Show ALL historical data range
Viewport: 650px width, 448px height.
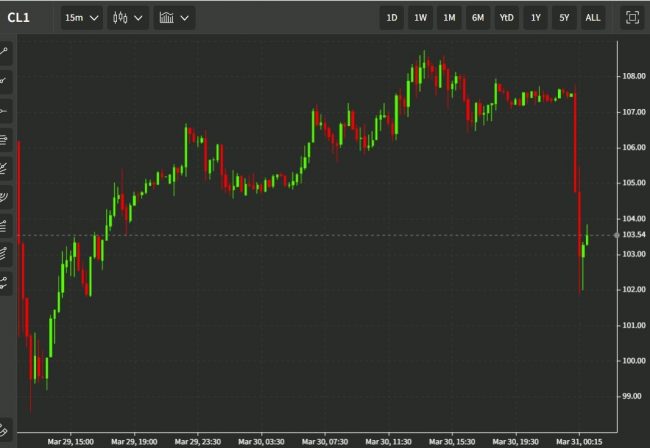(x=593, y=18)
